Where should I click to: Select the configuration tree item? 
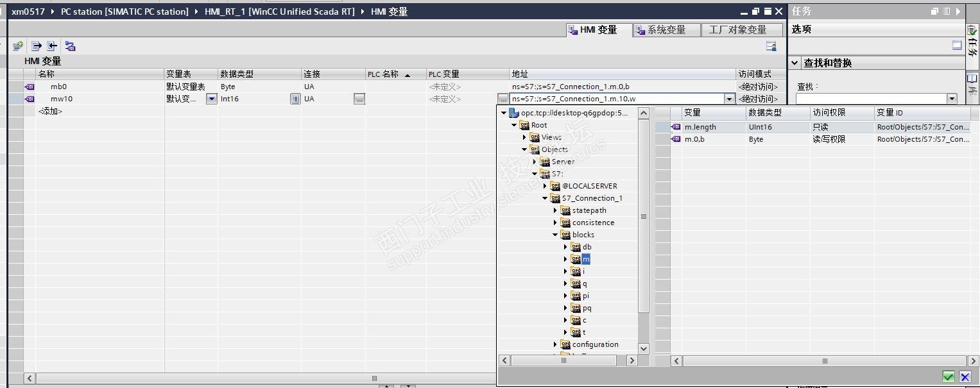point(590,344)
